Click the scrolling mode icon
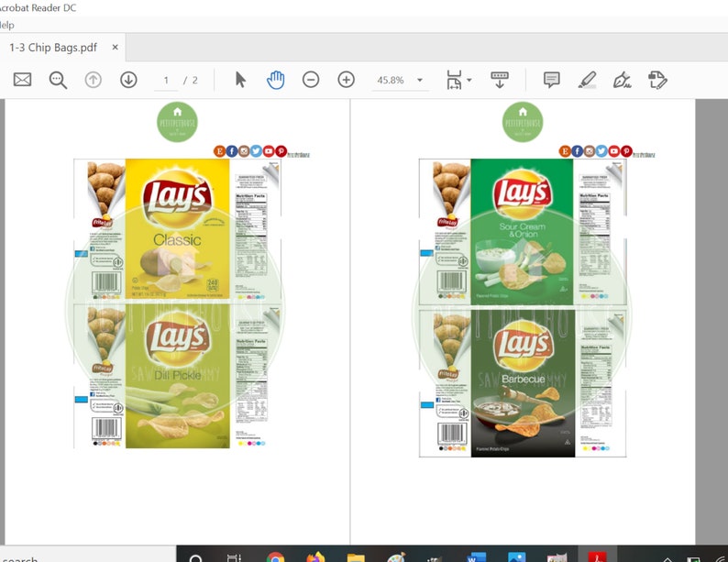The image size is (728, 562). (x=500, y=80)
